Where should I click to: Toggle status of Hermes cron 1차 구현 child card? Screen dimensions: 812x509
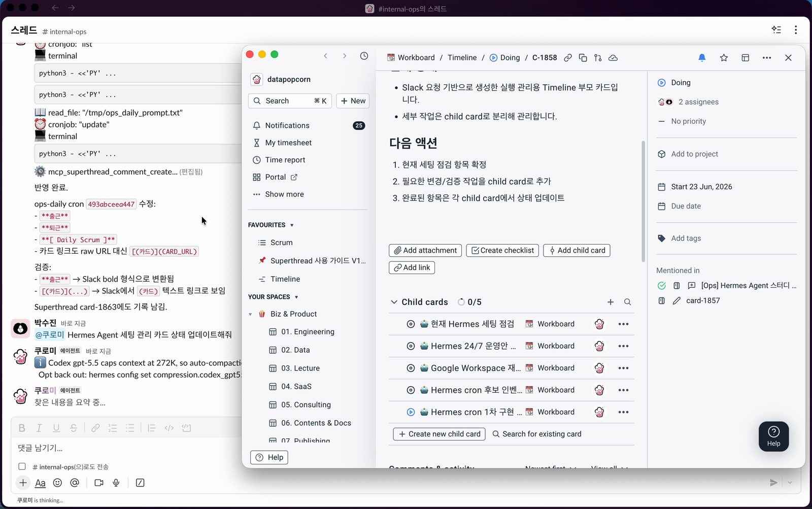411,412
